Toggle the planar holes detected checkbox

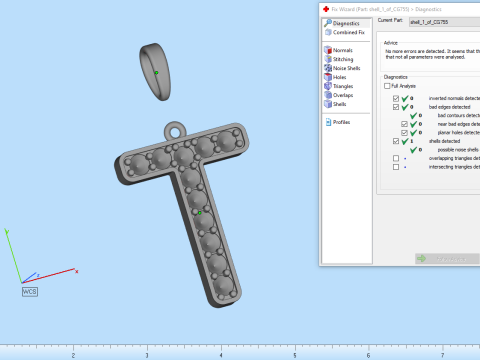404,133
